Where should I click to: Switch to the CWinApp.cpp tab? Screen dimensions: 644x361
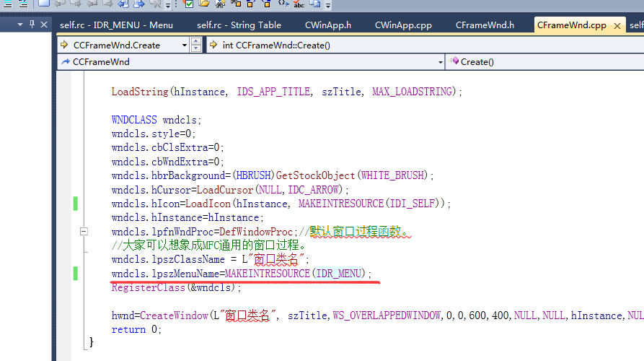point(403,25)
